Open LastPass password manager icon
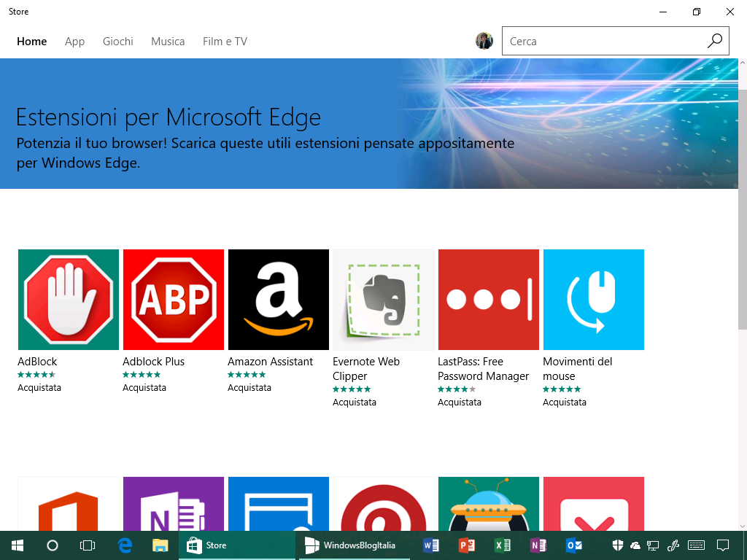 (489, 300)
